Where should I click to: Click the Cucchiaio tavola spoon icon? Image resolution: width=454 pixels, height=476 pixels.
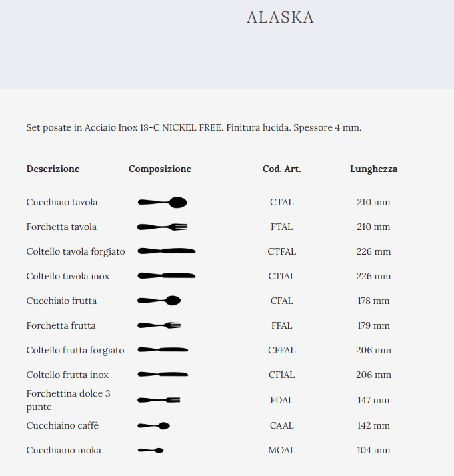coord(162,202)
